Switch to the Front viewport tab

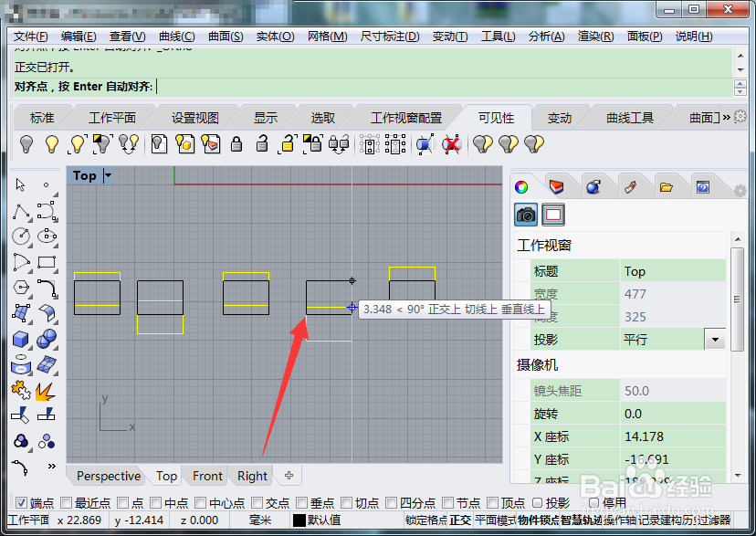coord(207,477)
